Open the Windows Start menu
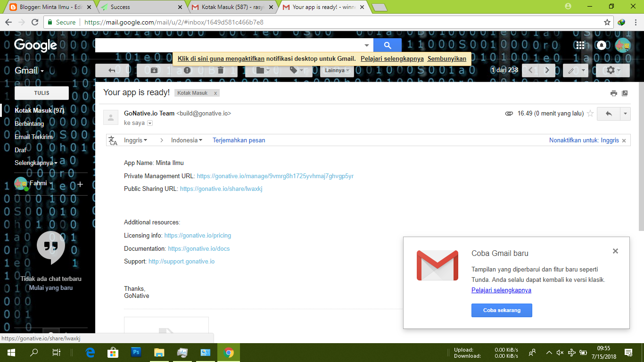 11,352
